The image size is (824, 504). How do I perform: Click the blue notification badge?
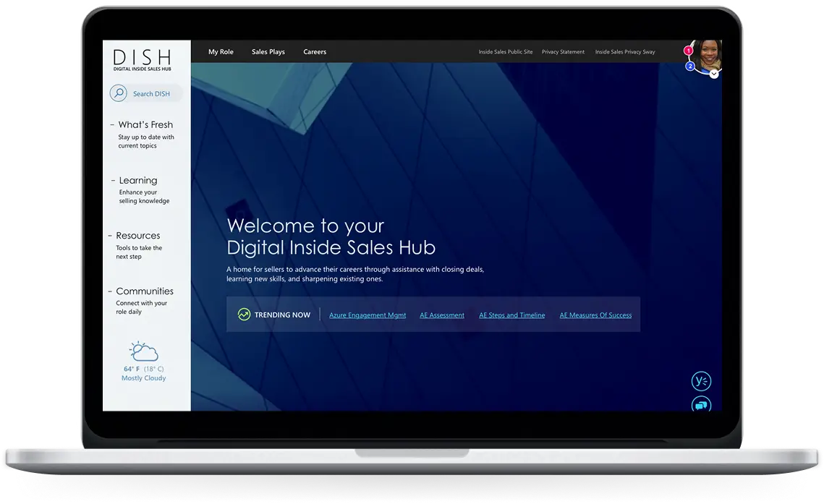point(690,67)
